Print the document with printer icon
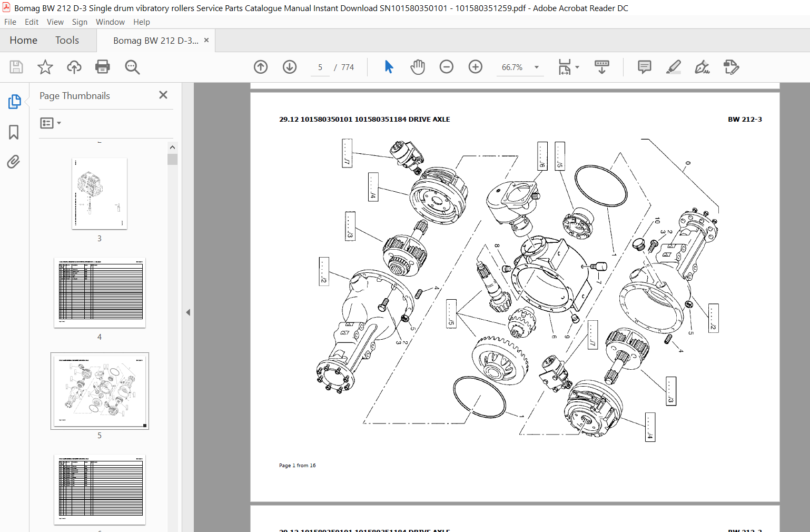This screenshot has height=532, width=810. (x=103, y=67)
